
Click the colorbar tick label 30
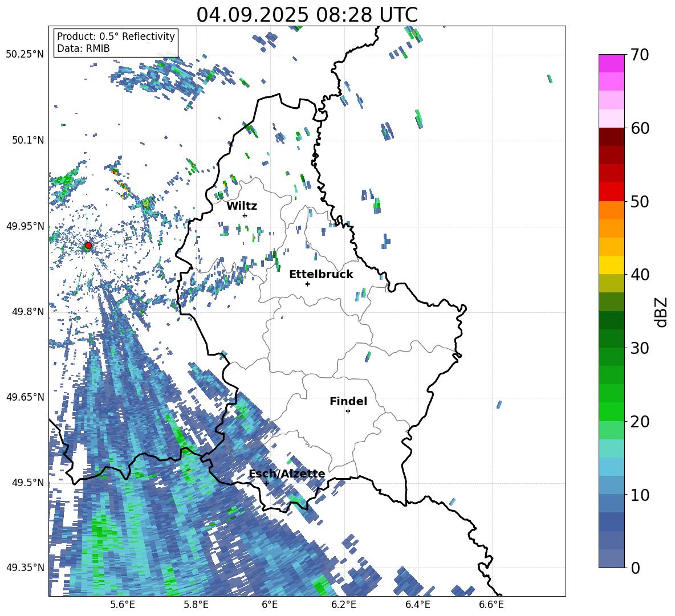point(640,348)
